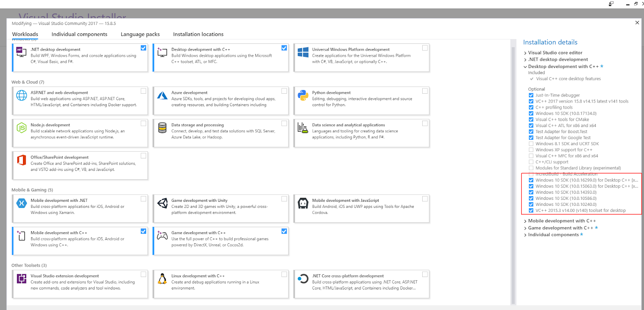Check Windows XP support for C++
644x310 pixels.
[x=531, y=150]
